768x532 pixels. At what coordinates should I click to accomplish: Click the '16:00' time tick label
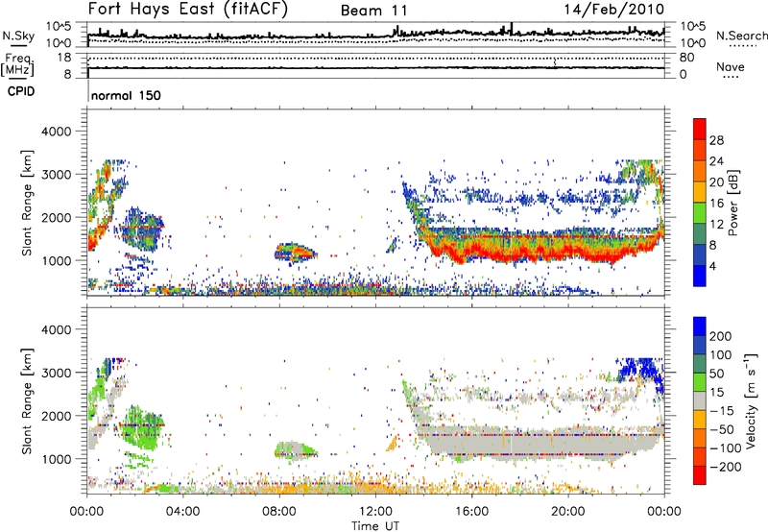(x=471, y=512)
